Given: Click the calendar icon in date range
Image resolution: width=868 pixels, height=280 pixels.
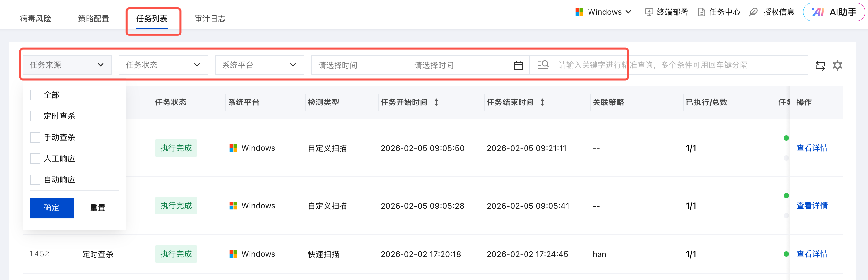Looking at the screenshot, I should coord(518,65).
